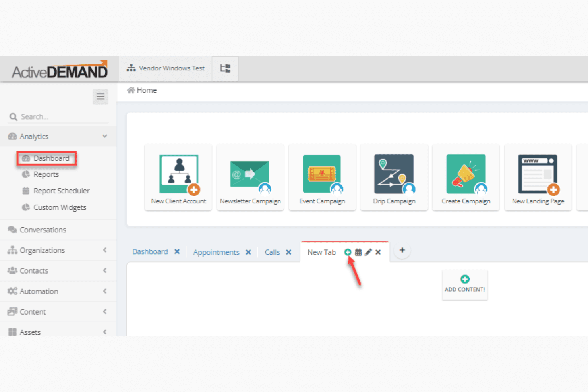The width and height of the screenshot is (588, 392).
Task: Click pencil edit icon on New Tab
Action: 368,252
